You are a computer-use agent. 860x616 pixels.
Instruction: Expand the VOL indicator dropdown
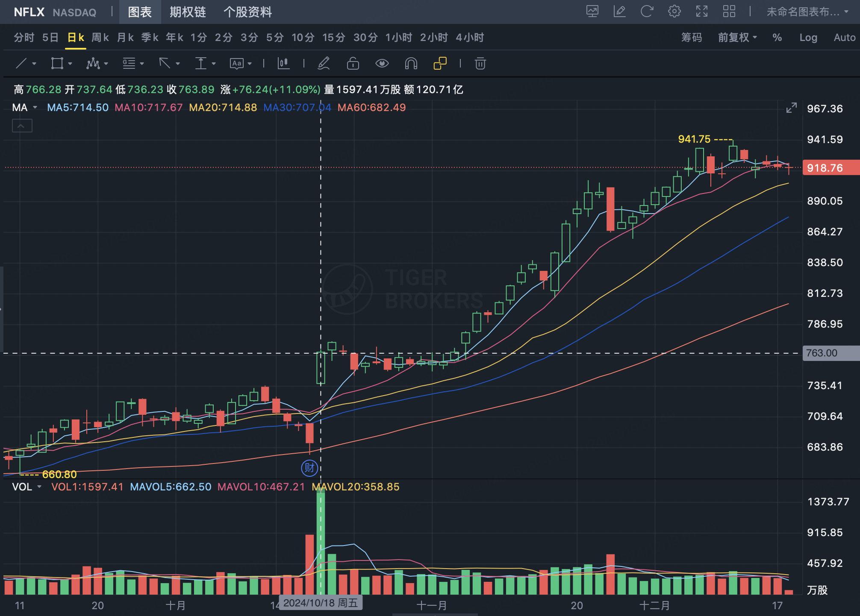click(39, 487)
